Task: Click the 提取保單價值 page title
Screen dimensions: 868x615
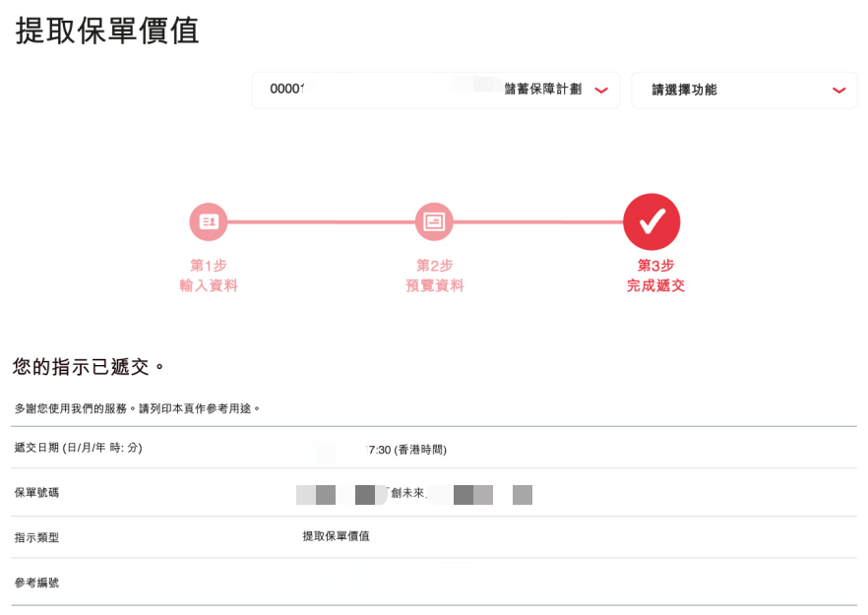Action: 107,31
